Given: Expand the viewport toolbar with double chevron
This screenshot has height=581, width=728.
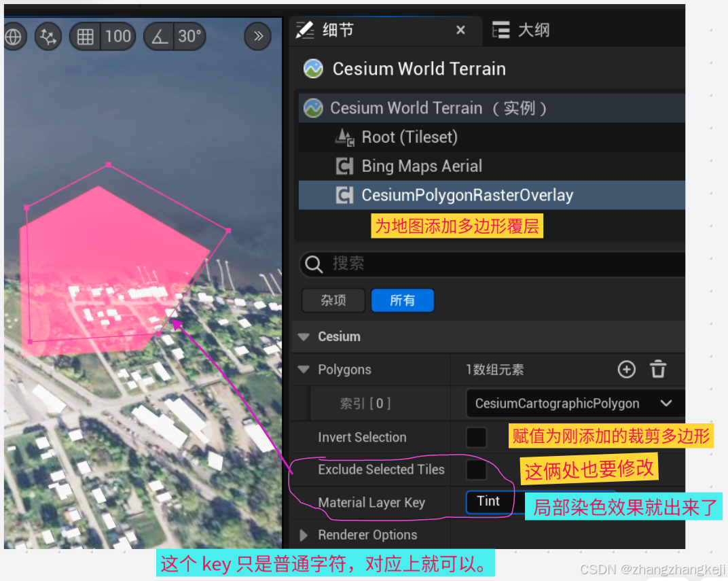Looking at the screenshot, I should pyautogui.click(x=258, y=36).
